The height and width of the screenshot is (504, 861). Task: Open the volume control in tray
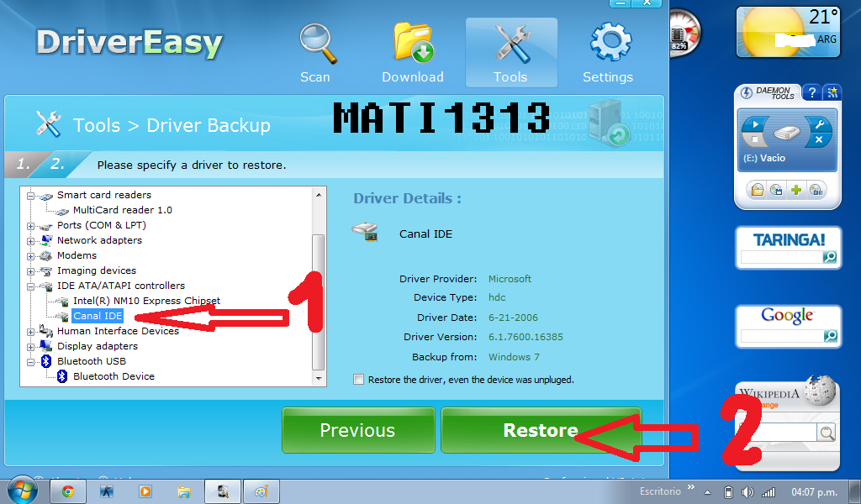747,492
